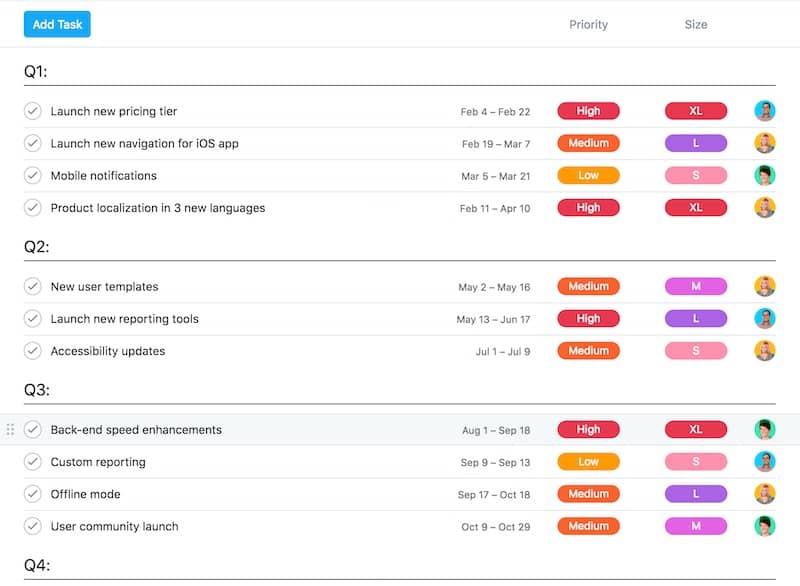800x586 pixels.
Task: Check off 'Mobile notifications' task
Action: click(x=33, y=176)
